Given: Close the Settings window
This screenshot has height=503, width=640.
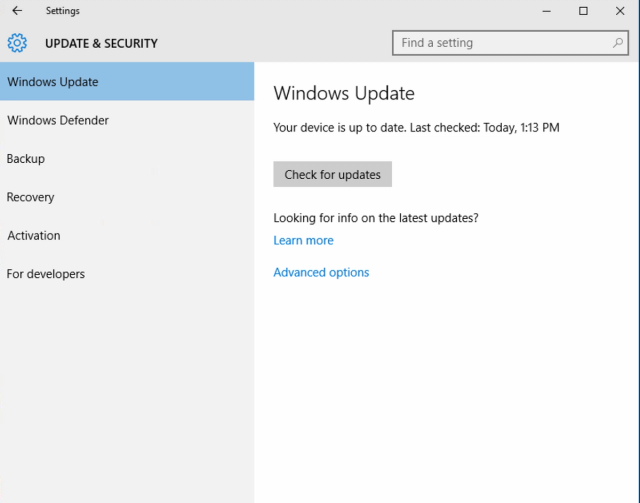Looking at the screenshot, I should tap(620, 11).
